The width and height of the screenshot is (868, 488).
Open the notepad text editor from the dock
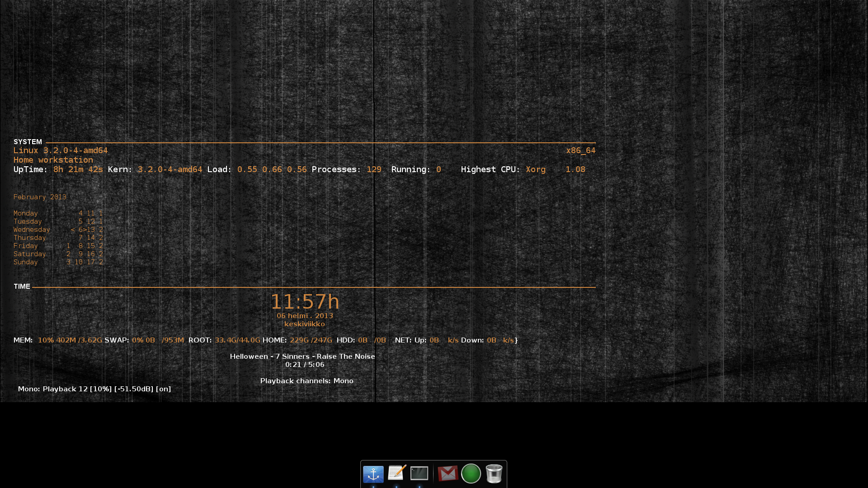pyautogui.click(x=397, y=474)
